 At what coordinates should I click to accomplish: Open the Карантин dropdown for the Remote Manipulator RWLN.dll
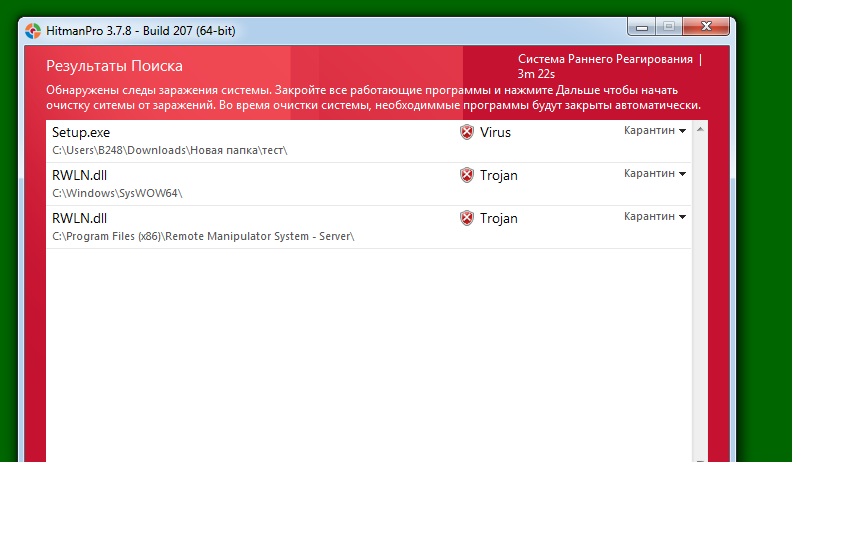(655, 217)
